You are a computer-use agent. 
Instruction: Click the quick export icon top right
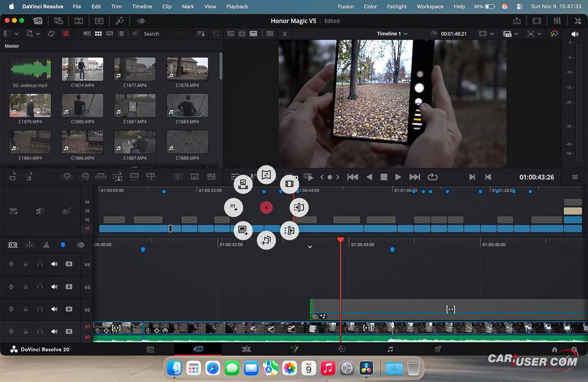(x=516, y=21)
